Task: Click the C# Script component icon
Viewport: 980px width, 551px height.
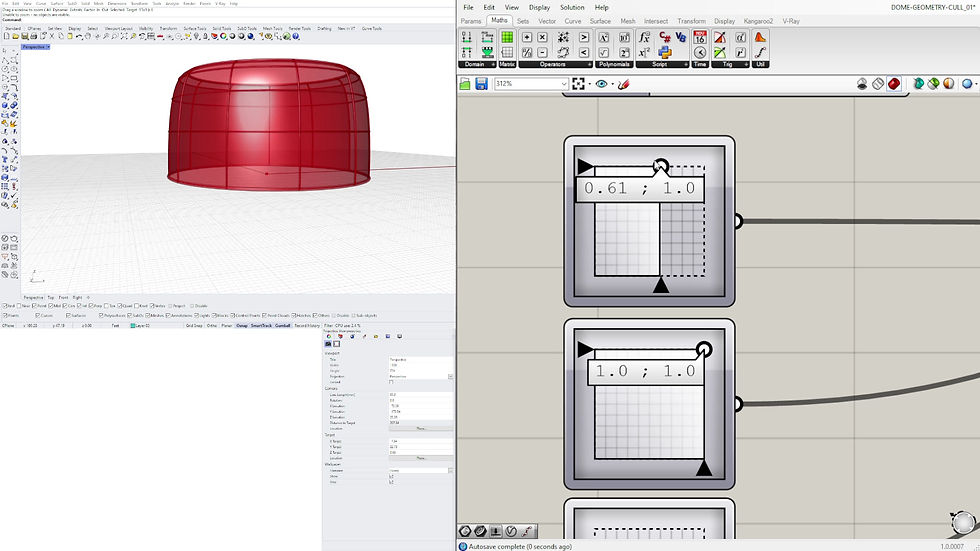Action: pyautogui.click(x=665, y=37)
